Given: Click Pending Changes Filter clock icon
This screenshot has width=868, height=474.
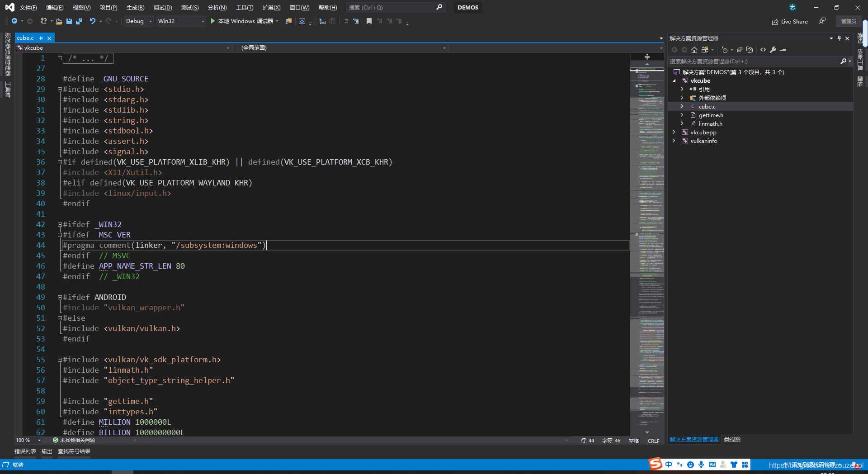Looking at the screenshot, I should coord(725,50).
